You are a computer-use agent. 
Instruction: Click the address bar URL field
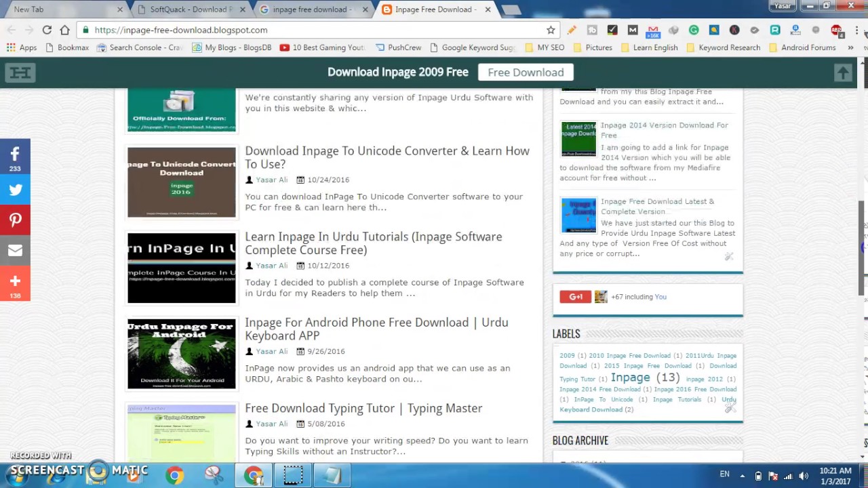(x=312, y=30)
